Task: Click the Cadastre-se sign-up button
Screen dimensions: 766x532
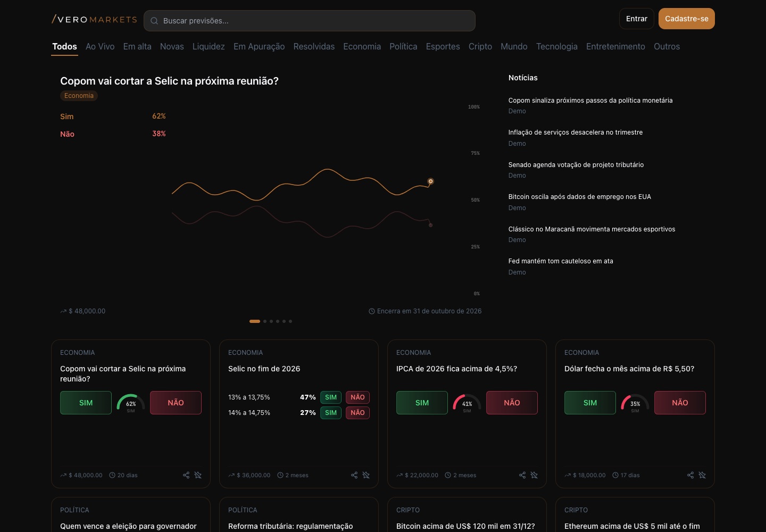Action: point(687,19)
